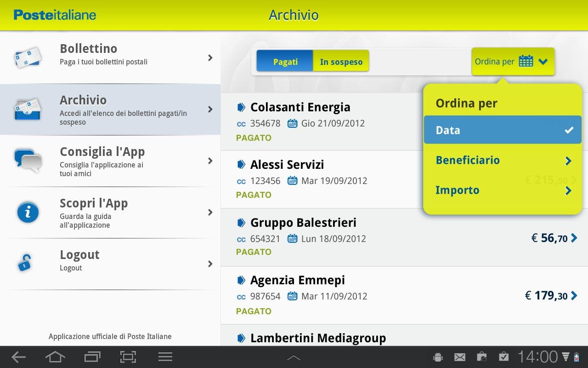Click the € 56,70 amount

549,238
